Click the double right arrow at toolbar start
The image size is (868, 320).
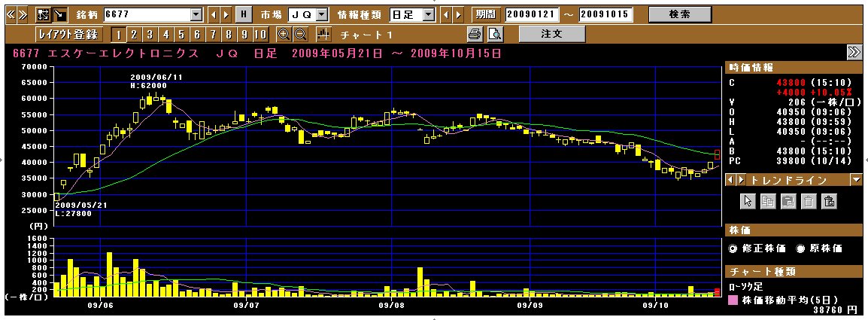[x=22, y=15]
